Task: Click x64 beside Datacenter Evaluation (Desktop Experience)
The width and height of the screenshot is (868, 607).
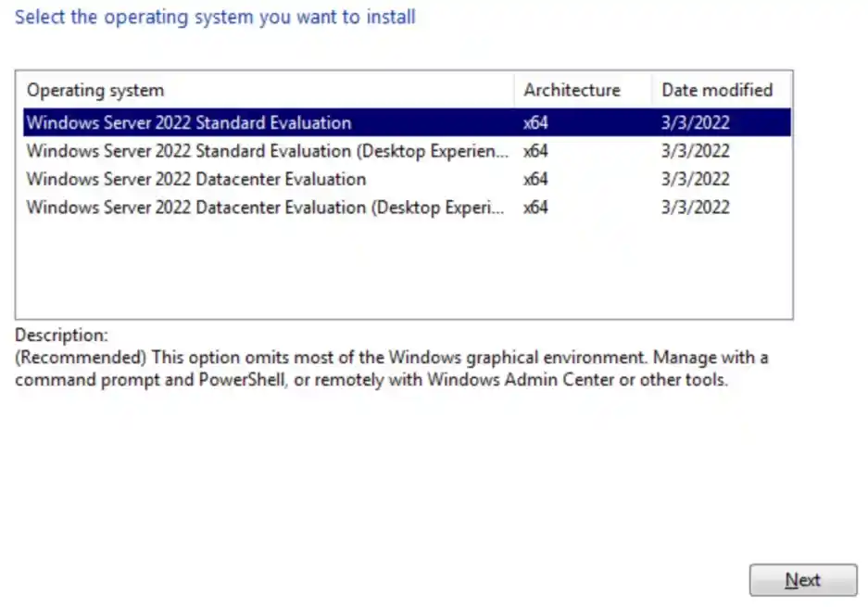Action: (535, 208)
